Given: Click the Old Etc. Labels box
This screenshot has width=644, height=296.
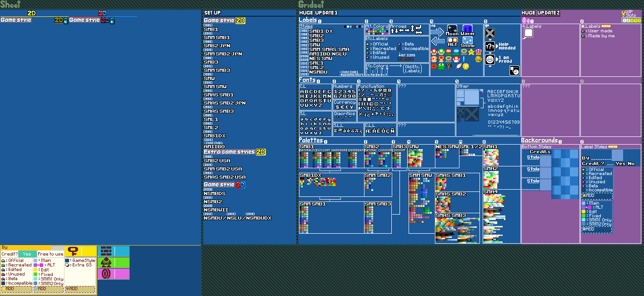Looking at the screenshot, I should (x=413, y=68).
